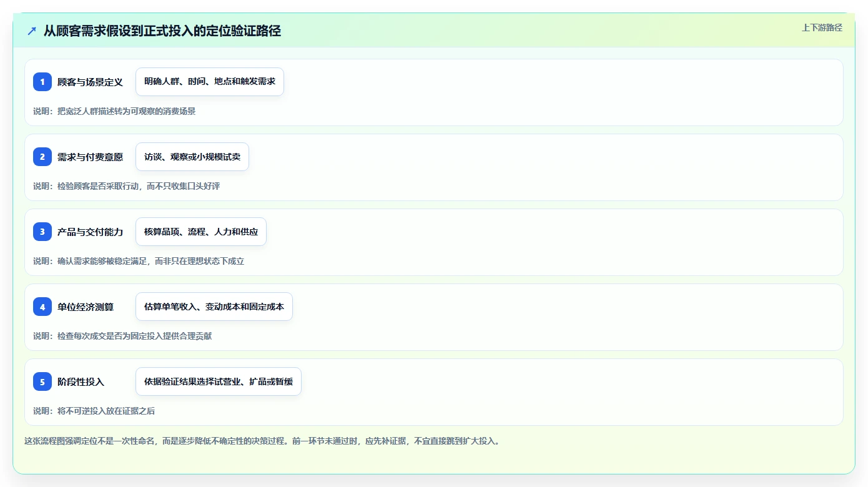
Task: Click the footer summary paragraph about 这张流程图
Action: point(262,441)
